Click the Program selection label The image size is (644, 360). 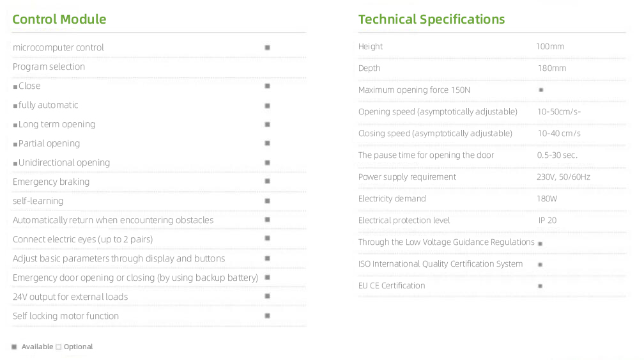49,67
